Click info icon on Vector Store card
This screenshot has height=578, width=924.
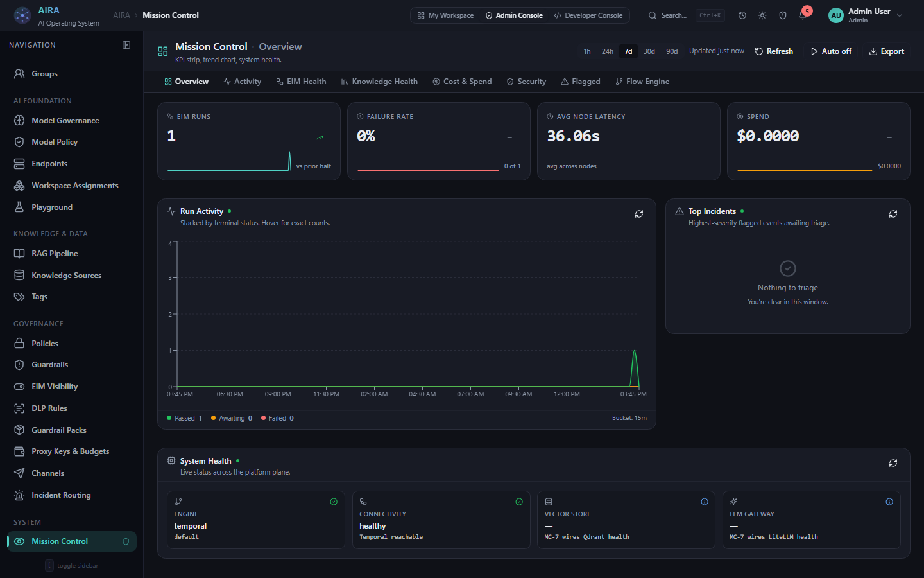tap(705, 502)
